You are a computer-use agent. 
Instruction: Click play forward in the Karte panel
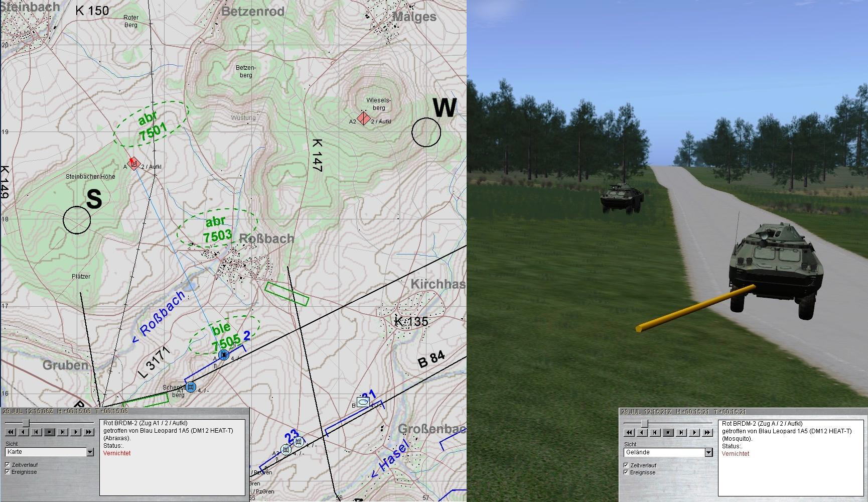[76, 432]
